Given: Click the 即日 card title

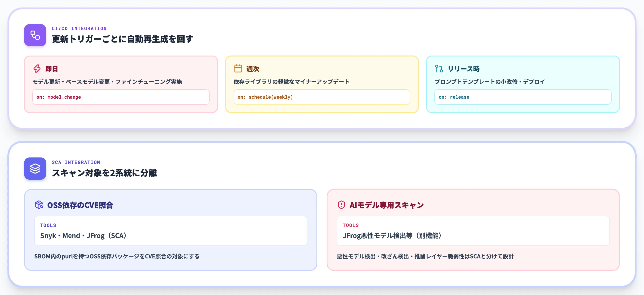Looking at the screenshot, I should 52,69.
